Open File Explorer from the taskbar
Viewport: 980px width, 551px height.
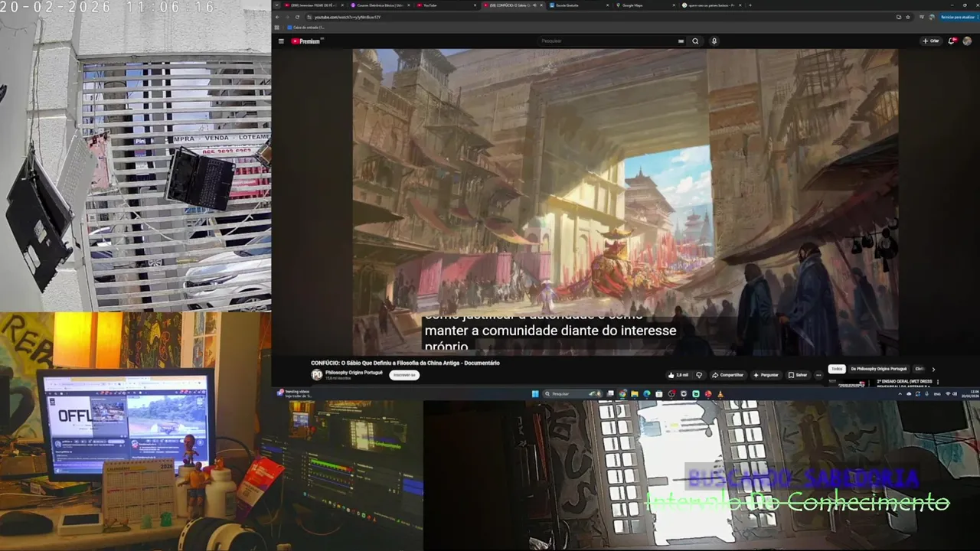tap(635, 393)
